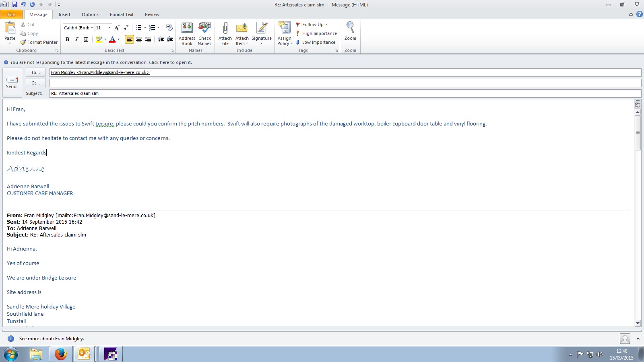The image size is (644, 362).
Task: Mark message as High Importance
Action: [x=316, y=33]
